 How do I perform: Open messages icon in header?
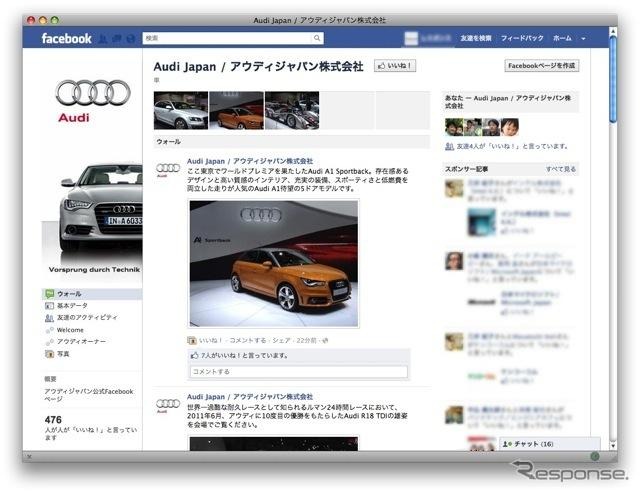tap(117, 38)
